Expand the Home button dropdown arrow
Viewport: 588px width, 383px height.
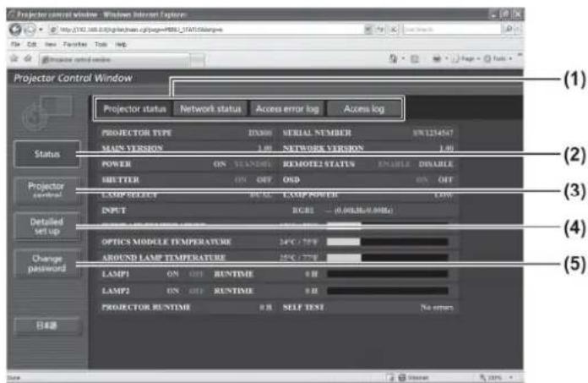[404, 58]
